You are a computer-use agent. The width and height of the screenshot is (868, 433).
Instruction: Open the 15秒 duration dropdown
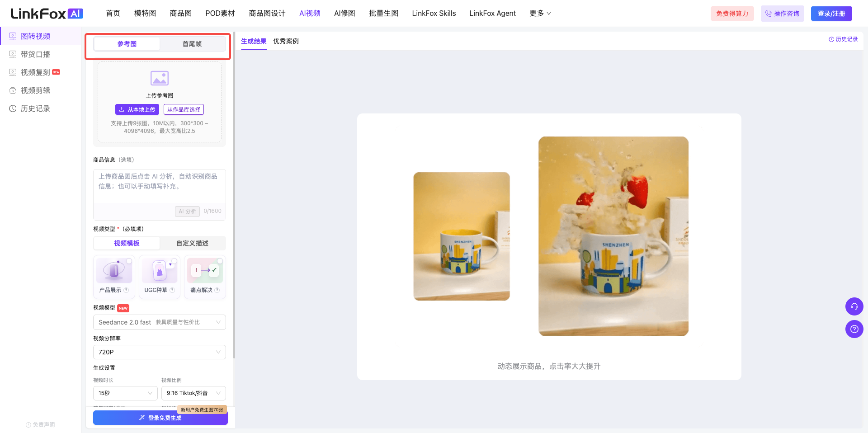[125, 393]
